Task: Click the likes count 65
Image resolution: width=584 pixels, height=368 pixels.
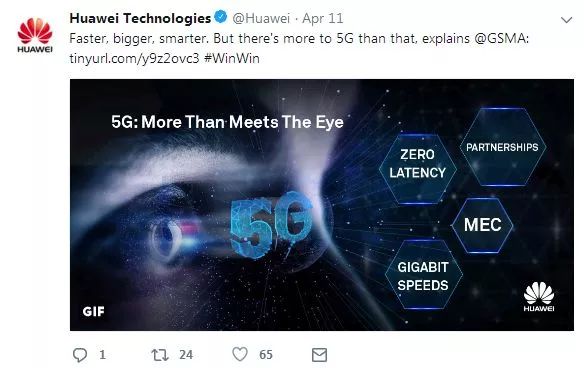Action: pos(266,355)
